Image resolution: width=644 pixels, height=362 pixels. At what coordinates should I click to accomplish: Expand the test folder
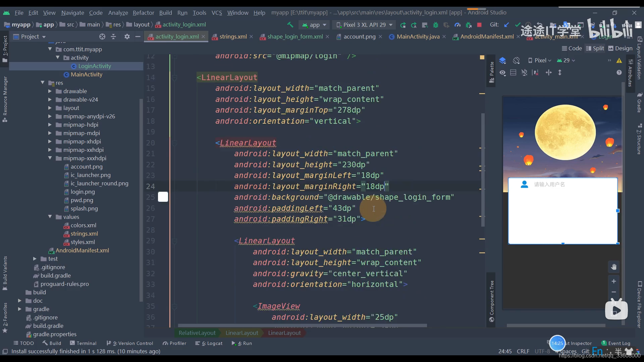(x=35, y=259)
